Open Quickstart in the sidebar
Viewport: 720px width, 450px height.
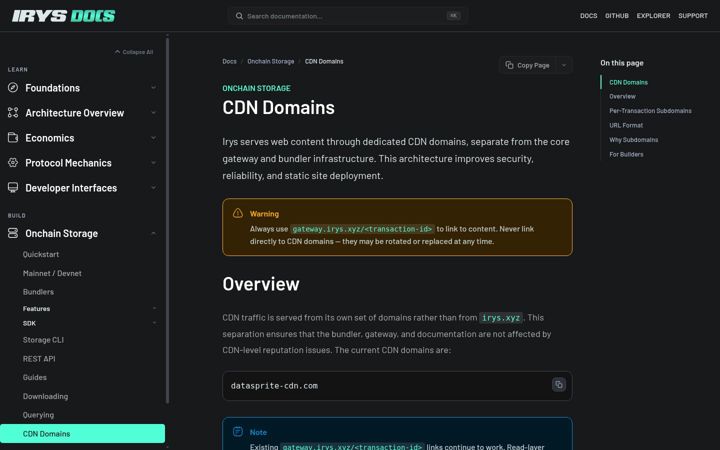click(x=41, y=254)
